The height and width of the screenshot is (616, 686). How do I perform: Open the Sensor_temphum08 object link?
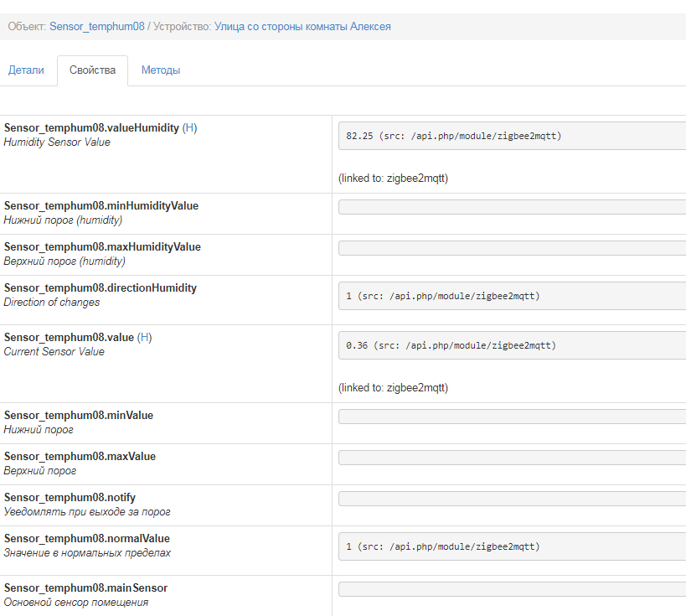point(96,27)
